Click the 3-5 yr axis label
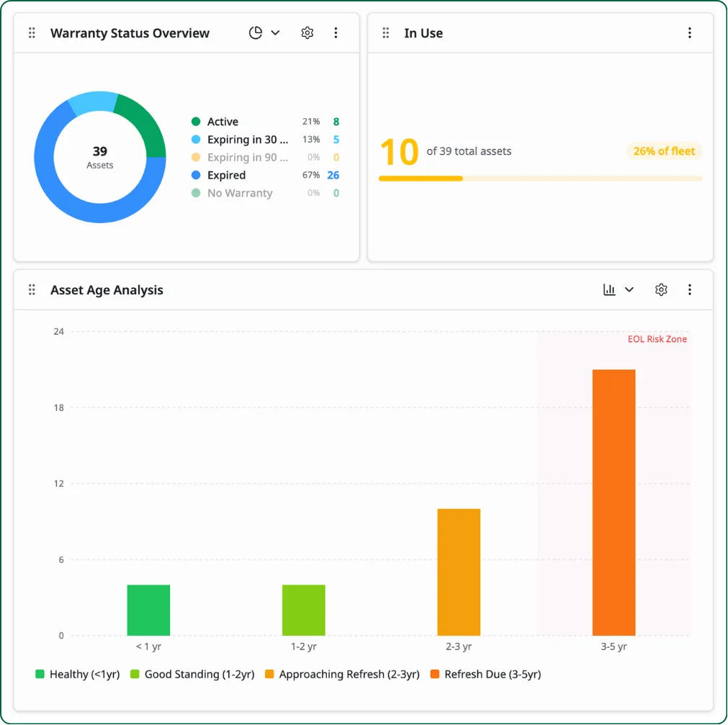Viewport: 728px width, 725px height. (x=614, y=646)
